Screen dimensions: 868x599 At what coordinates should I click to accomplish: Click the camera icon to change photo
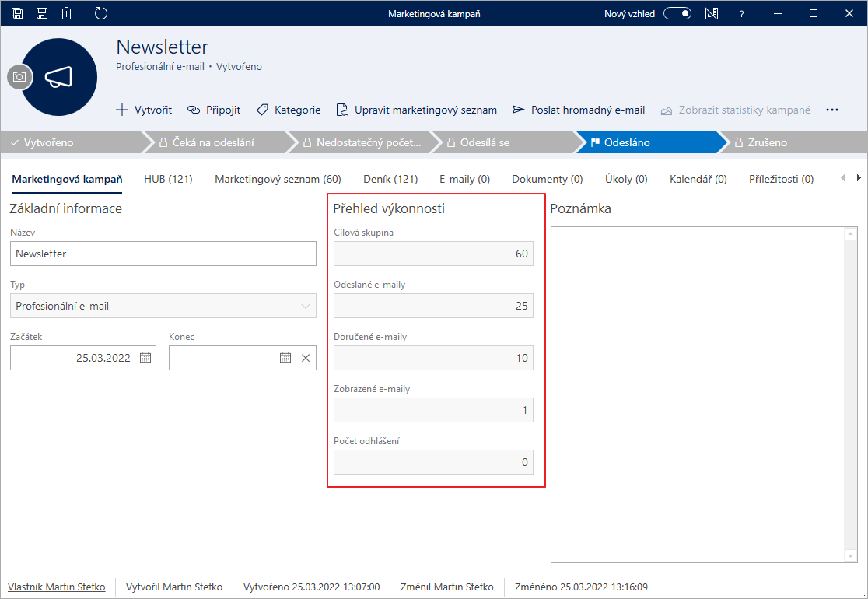pyautogui.click(x=19, y=77)
